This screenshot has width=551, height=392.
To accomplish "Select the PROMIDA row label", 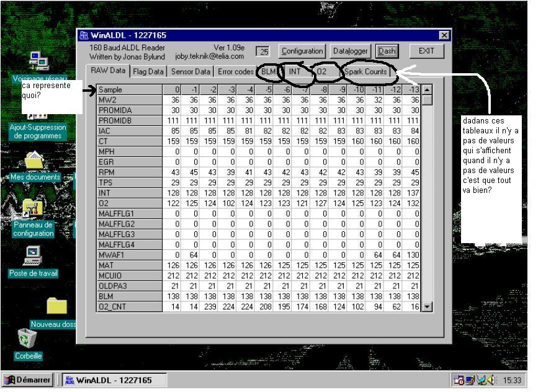I will [x=129, y=110].
